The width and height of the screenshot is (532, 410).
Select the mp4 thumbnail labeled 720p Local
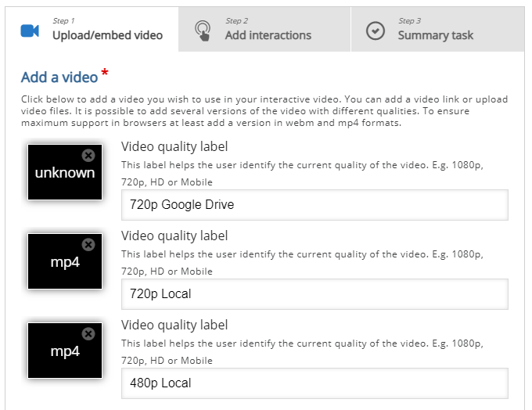click(65, 261)
